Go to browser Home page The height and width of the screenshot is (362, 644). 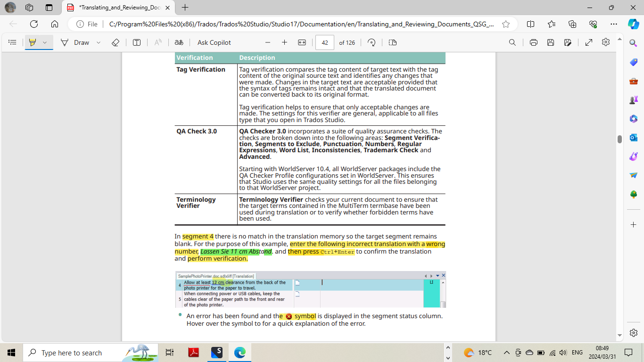(x=55, y=24)
